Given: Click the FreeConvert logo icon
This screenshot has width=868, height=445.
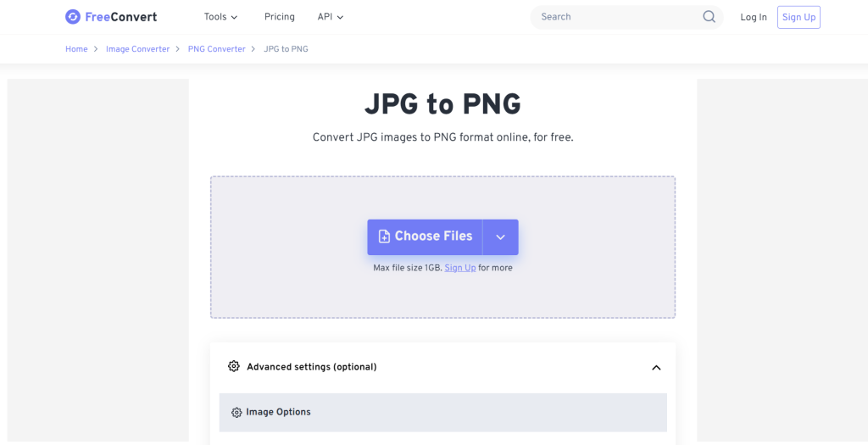Looking at the screenshot, I should click(x=73, y=17).
